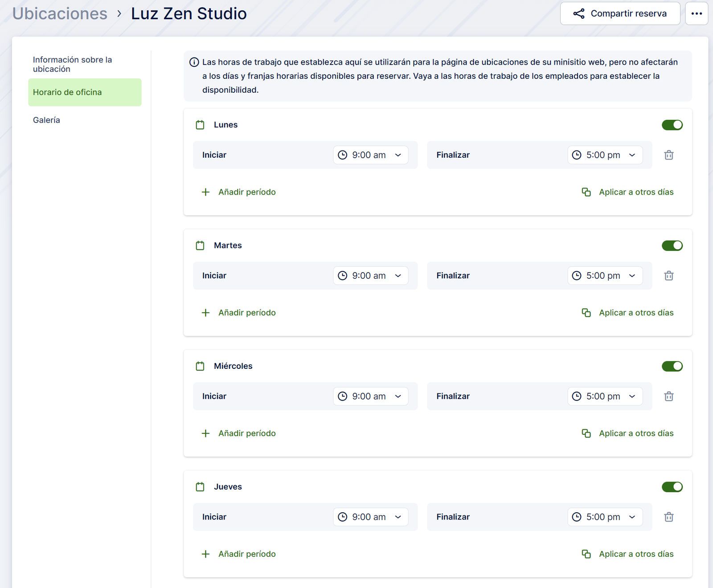Viewport: 713px width, 588px height.
Task: Open the three-dots more options menu
Action: click(696, 13)
